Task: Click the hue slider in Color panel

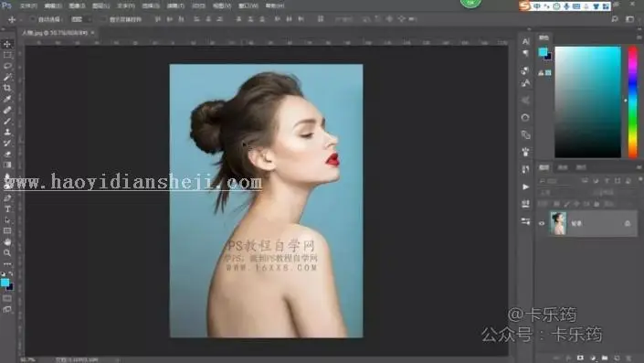Action: tap(632, 102)
